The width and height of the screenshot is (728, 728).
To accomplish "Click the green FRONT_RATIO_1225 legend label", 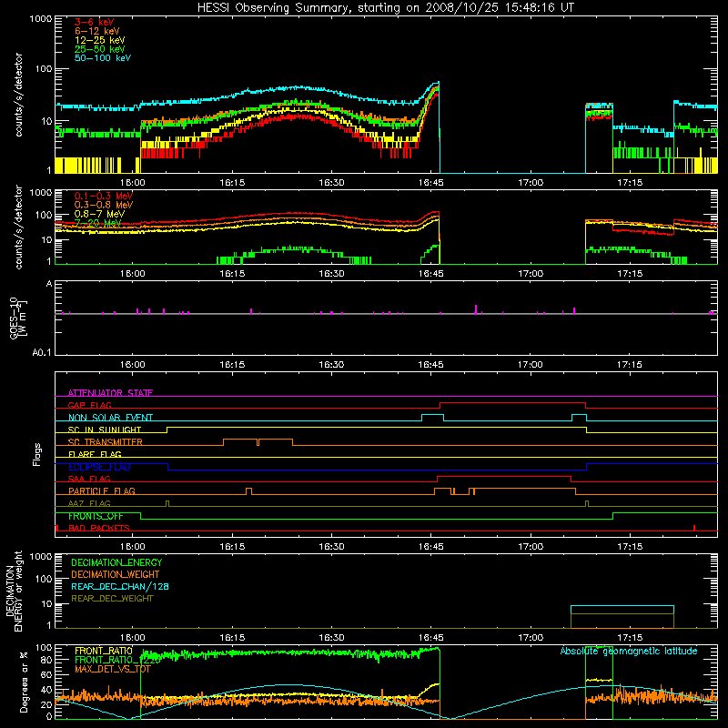I will 118,660.
